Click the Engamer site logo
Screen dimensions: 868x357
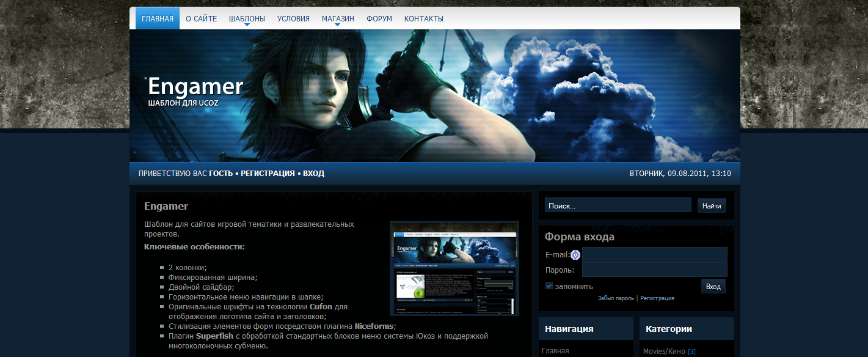(x=195, y=86)
